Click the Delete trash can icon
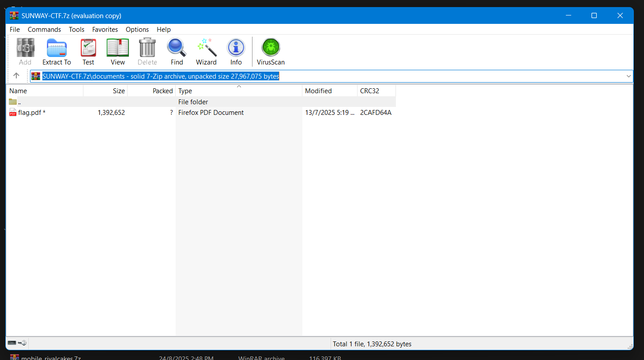Image resolution: width=644 pixels, height=360 pixels. (x=147, y=48)
